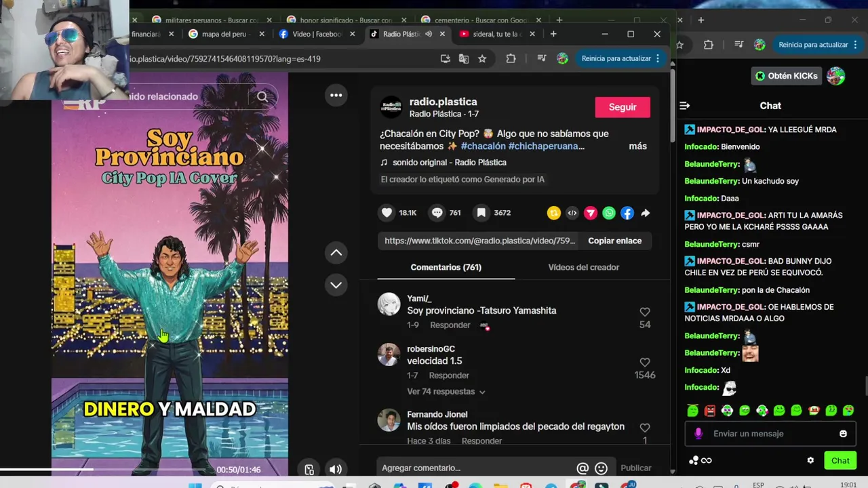
Task: Open radio.plastica profile name
Action: pyautogui.click(x=443, y=102)
